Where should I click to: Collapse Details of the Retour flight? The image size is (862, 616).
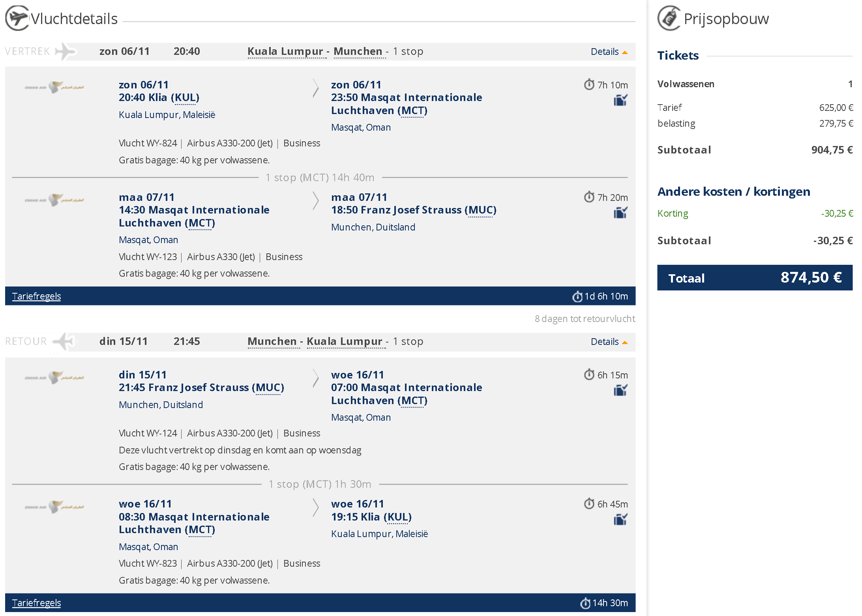609,342
